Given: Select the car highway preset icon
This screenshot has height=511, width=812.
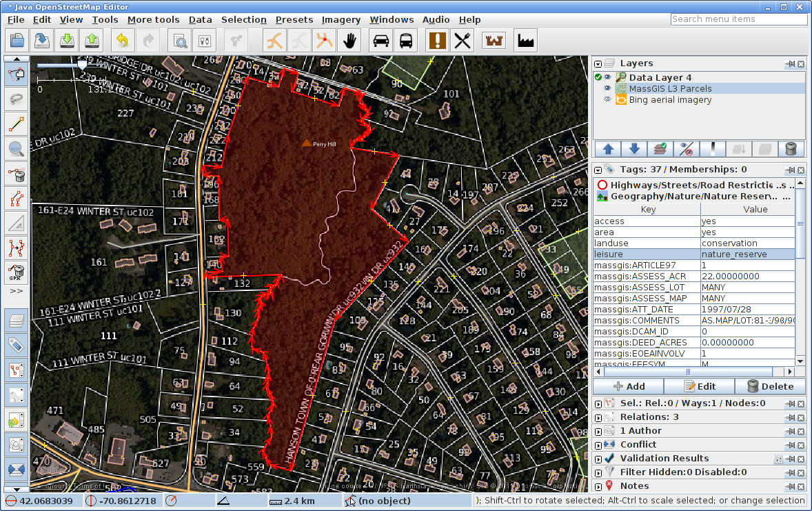Looking at the screenshot, I should (380, 41).
